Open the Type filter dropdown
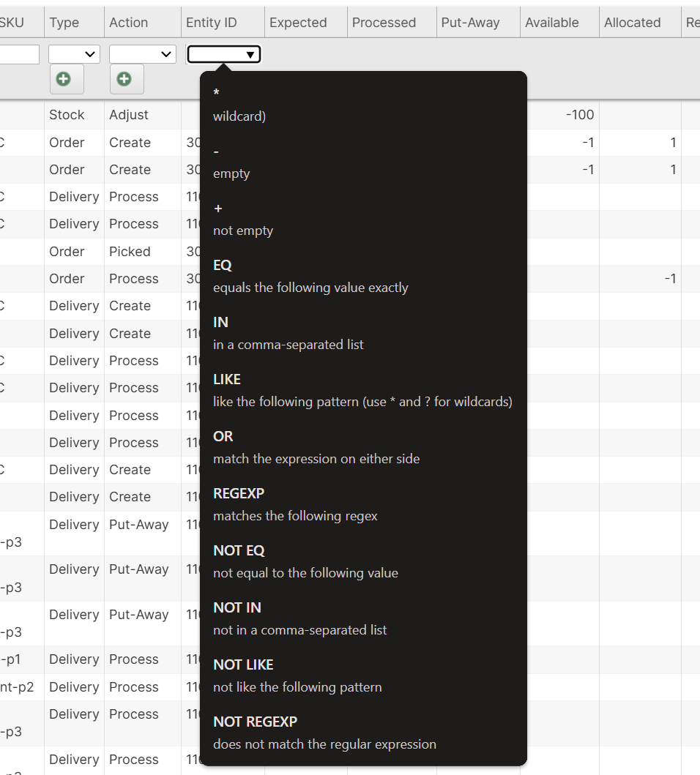 tap(74, 54)
